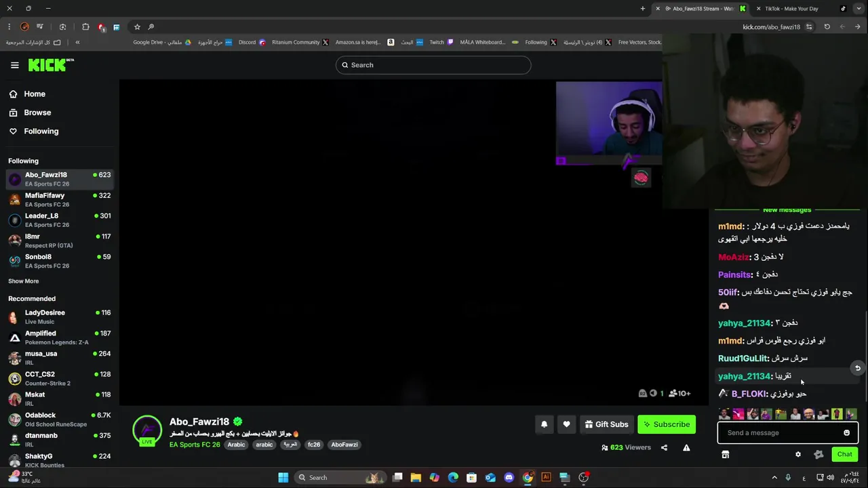The image size is (868, 488).
Task: Open Sonbol8 channel in Following list
Action: (59, 261)
